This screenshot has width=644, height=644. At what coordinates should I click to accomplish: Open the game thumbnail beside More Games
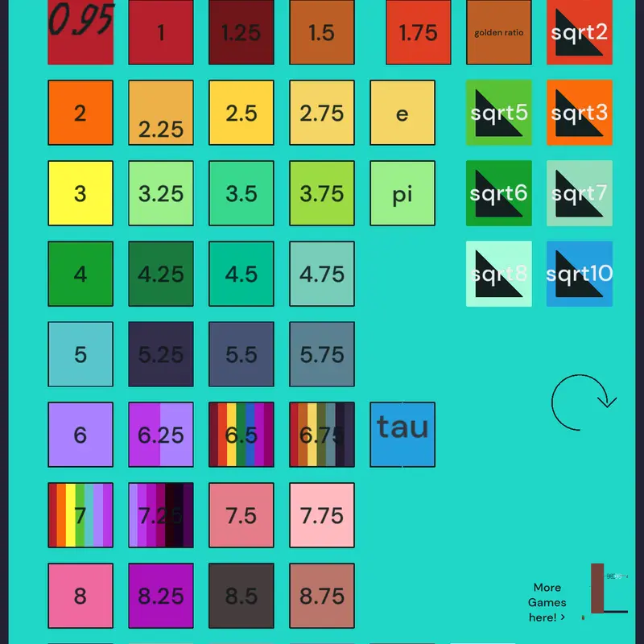[x=609, y=588]
